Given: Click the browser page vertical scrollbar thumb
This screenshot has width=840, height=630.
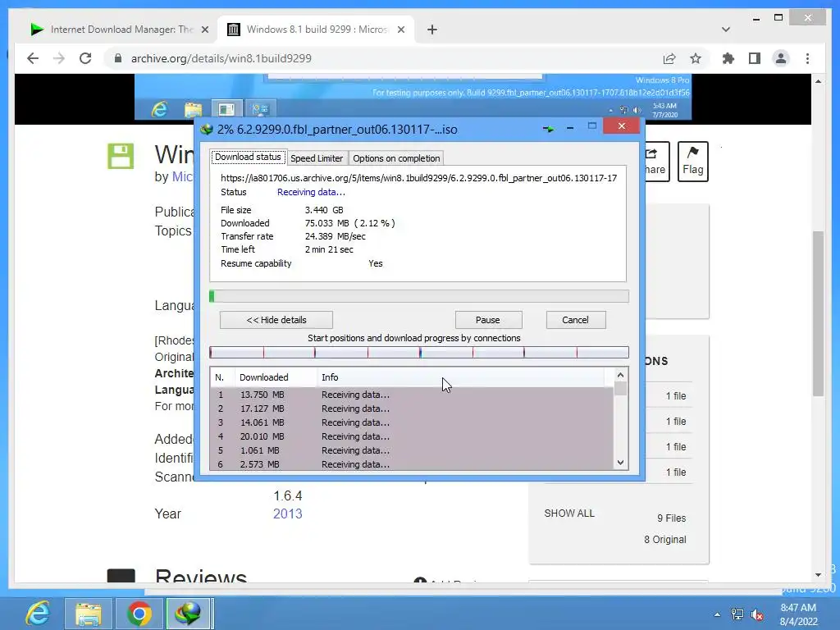Looking at the screenshot, I should coord(818,313).
